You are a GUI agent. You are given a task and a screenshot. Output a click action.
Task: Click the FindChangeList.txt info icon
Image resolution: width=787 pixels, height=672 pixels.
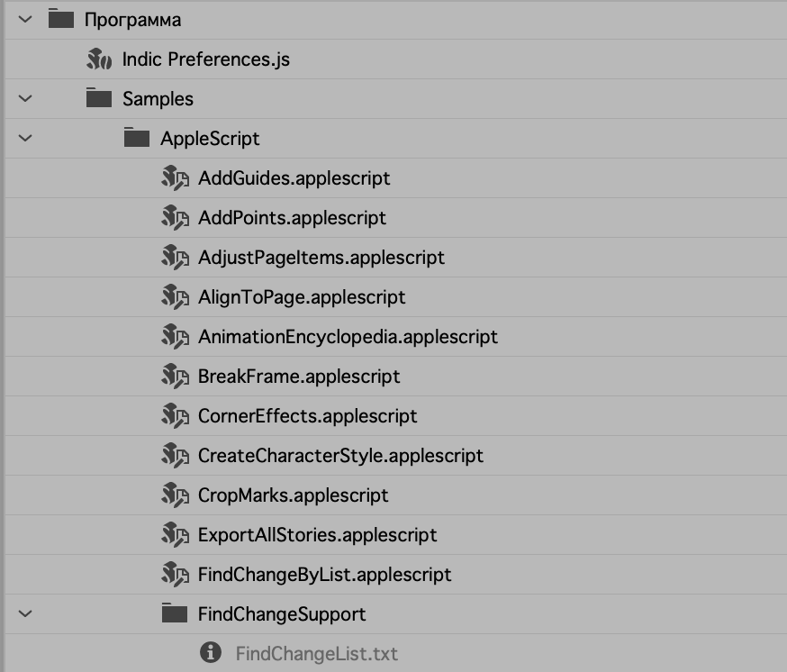click(x=211, y=653)
